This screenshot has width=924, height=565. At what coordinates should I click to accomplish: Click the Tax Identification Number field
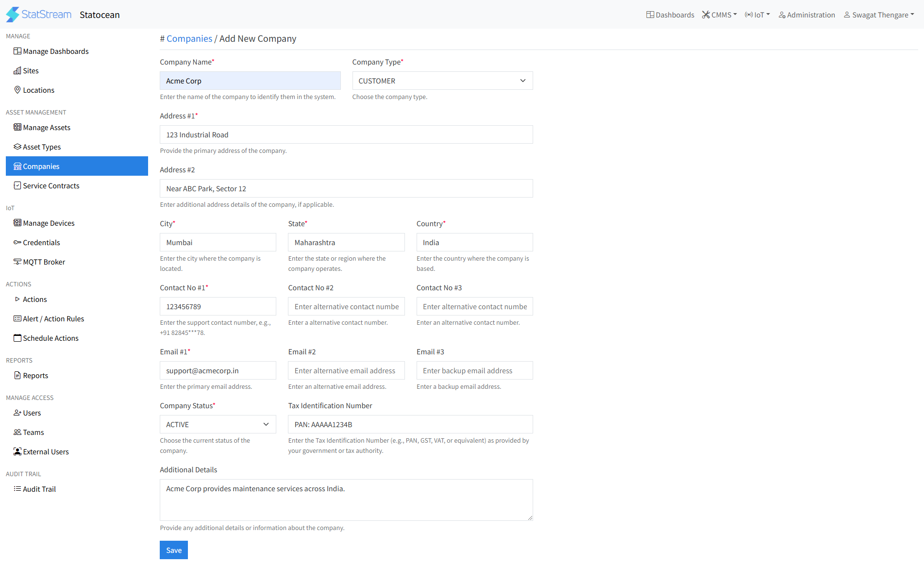(410, 424)
